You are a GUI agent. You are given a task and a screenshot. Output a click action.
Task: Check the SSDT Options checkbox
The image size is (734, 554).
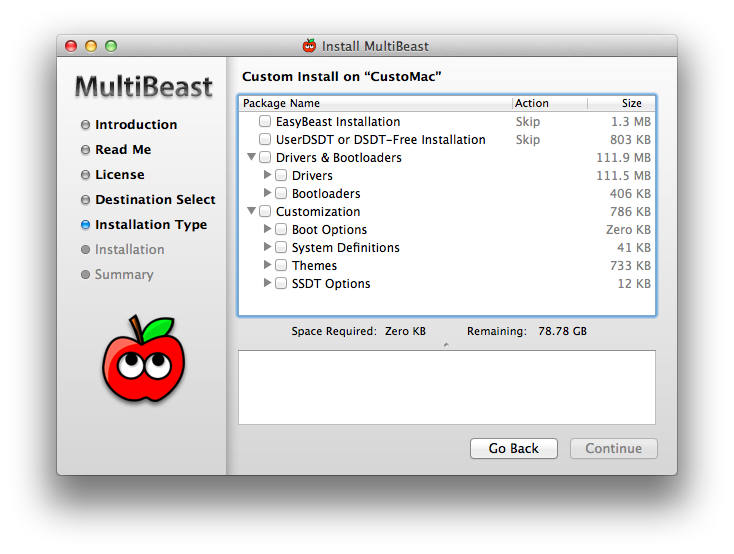pyautogui.click(x=281, y=283)
